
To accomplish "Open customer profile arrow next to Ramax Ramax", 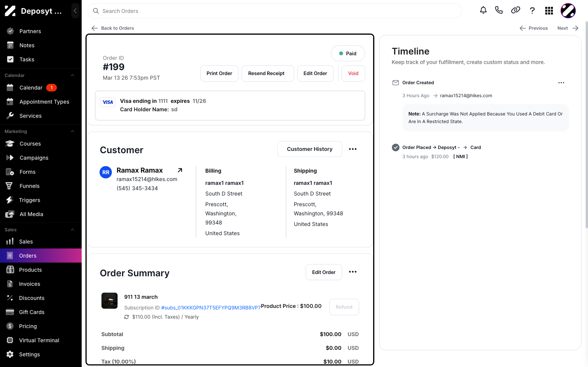I will coord(180,170).
